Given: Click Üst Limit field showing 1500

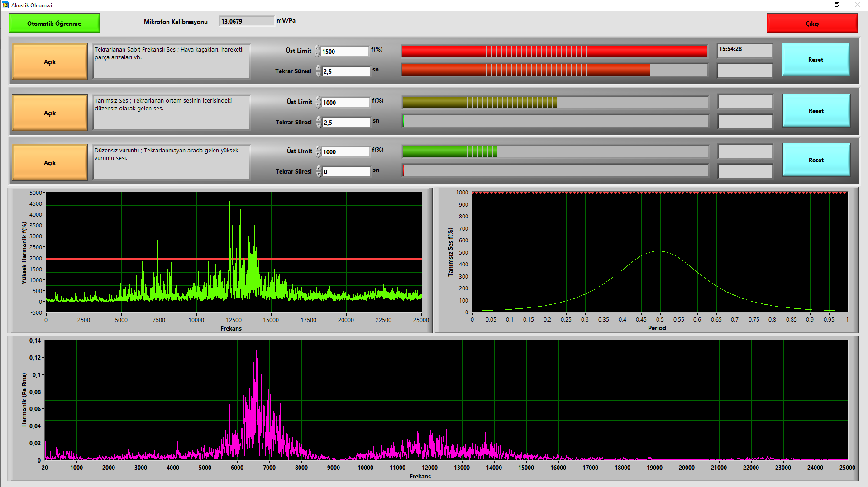Looking at the screenshot, I should [345, 52].
